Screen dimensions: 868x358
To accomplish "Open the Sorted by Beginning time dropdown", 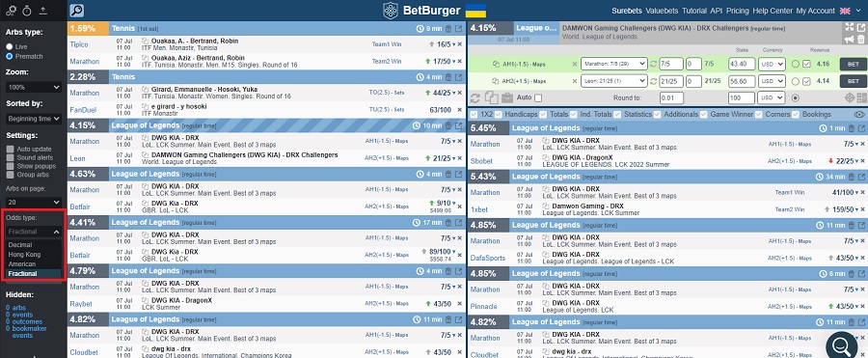I will pos(34,119).
